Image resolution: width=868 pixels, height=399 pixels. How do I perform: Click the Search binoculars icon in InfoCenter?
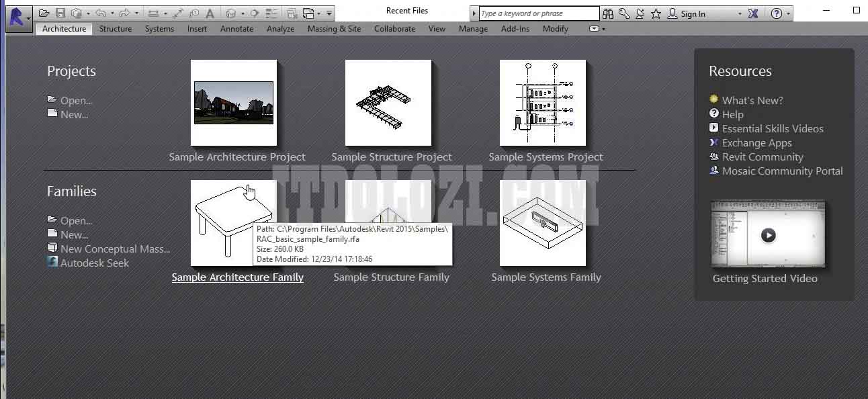tap(609, 13)
